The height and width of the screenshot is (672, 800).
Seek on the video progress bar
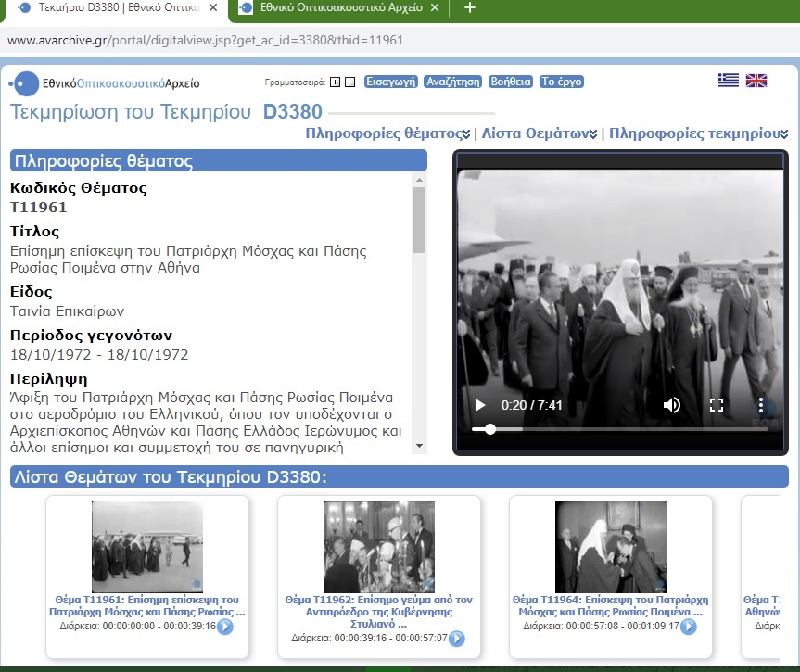pyautogui.click(x=620, y=429)
